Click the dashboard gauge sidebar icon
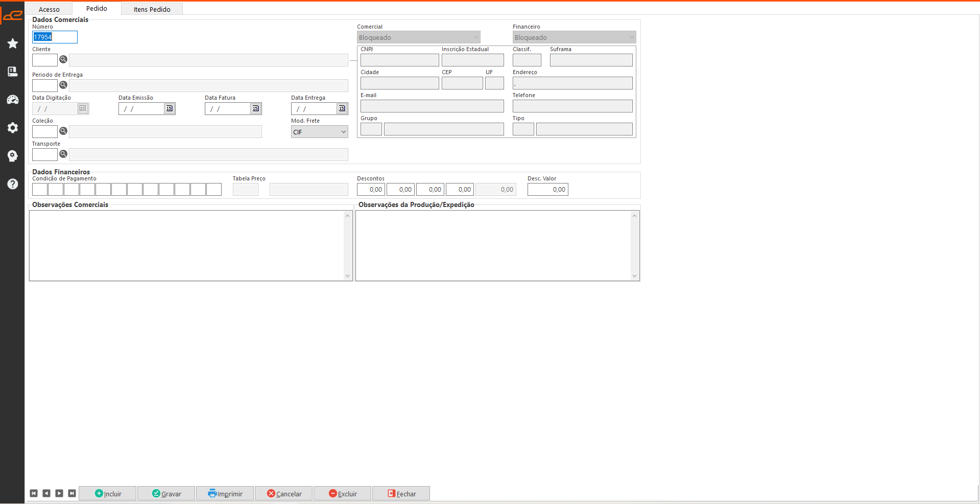 coord(13,100)
